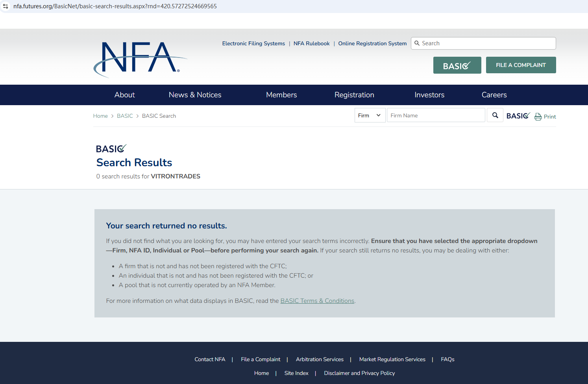Open Electronic Filing Systems link

(253, 44)
